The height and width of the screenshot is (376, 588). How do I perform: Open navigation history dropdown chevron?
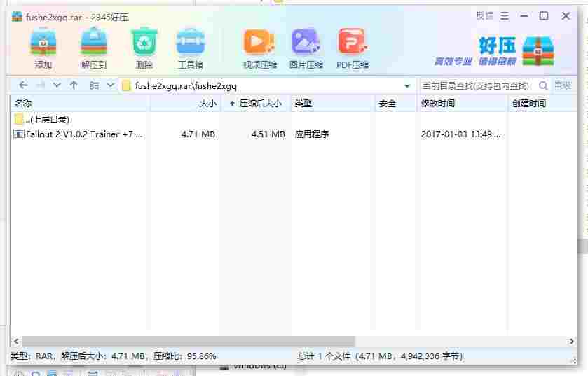coord(57,85)
